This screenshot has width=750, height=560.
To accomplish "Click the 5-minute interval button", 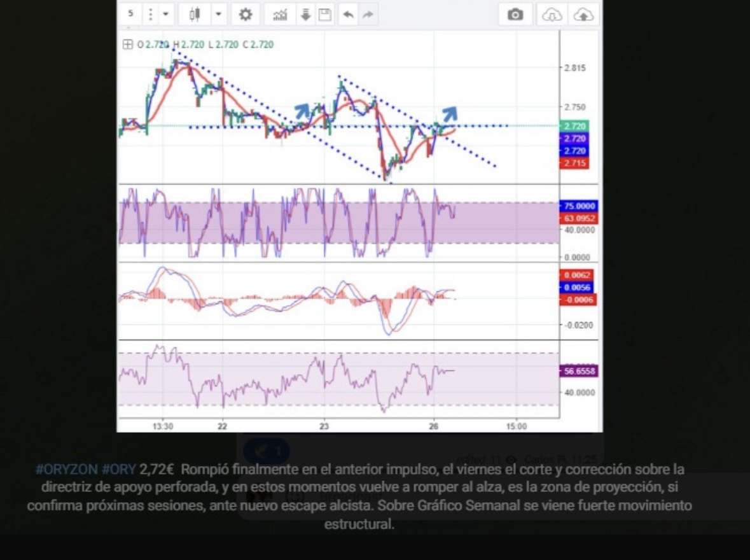I will pyautogui.click(x=130, y=14).
